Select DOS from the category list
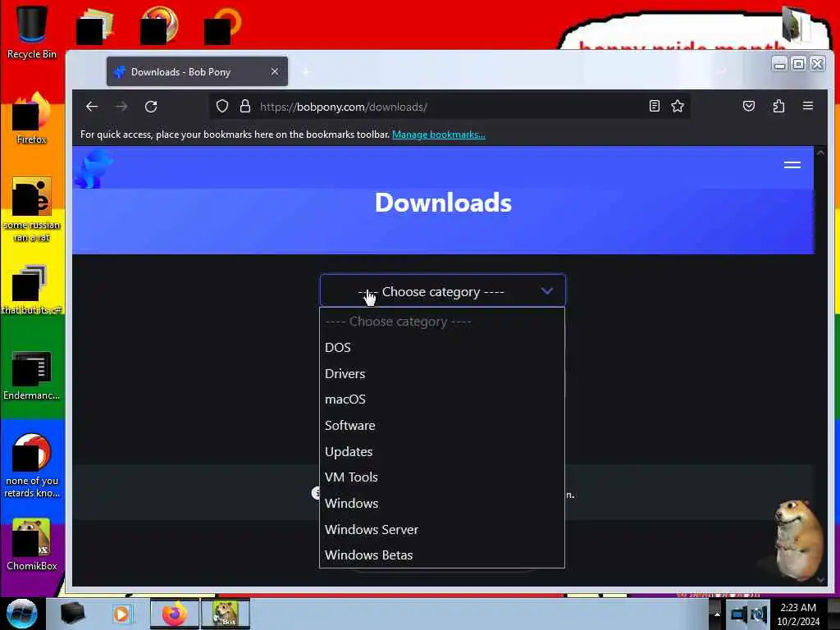Screen dimensions: 840x630 442,347
